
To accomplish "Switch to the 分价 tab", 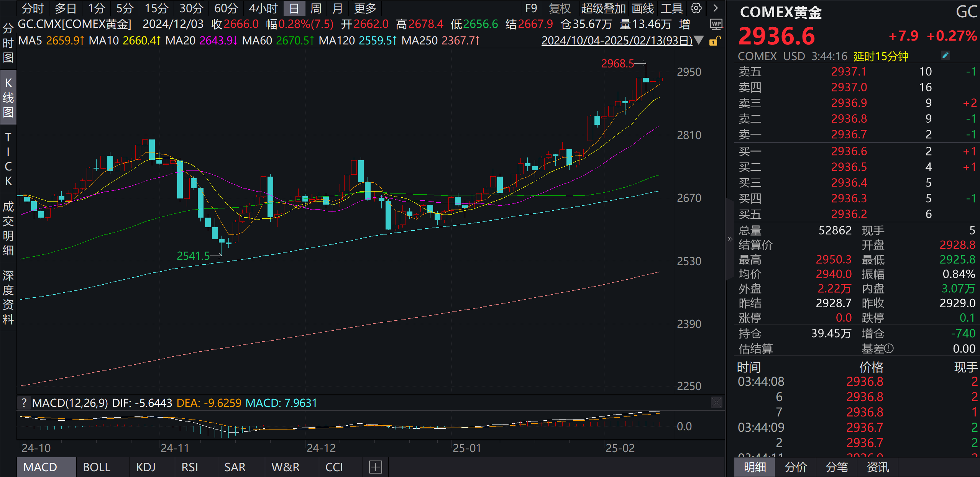I will (796, 467).
